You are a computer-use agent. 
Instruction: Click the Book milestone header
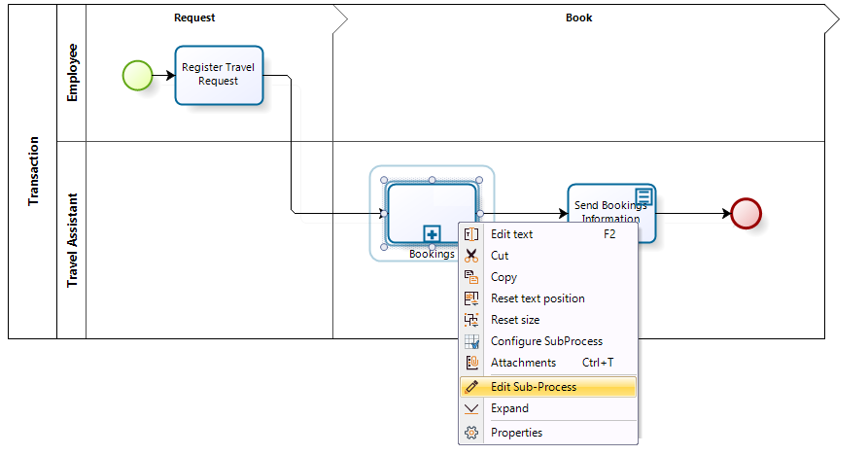click(578, 17)
